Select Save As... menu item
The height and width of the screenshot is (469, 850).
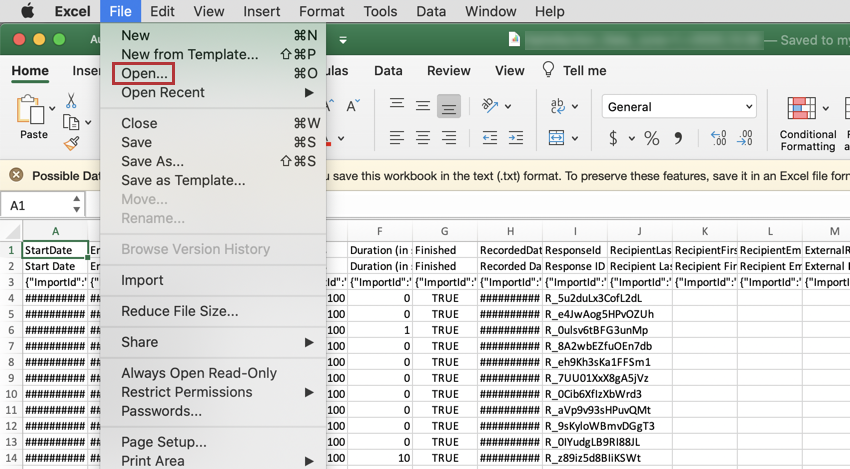point(152,161)
